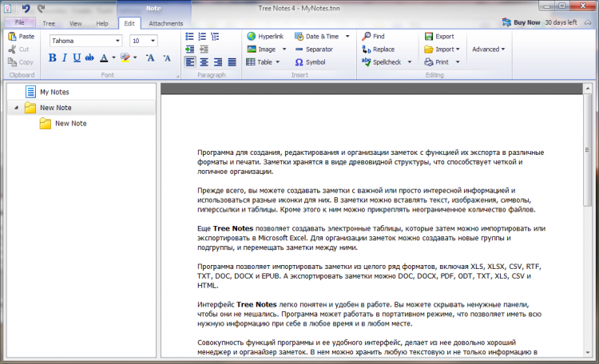The width and height of the screenshot is (599, 364).
Task: Insert a Separator line
Action: point(314,49)
